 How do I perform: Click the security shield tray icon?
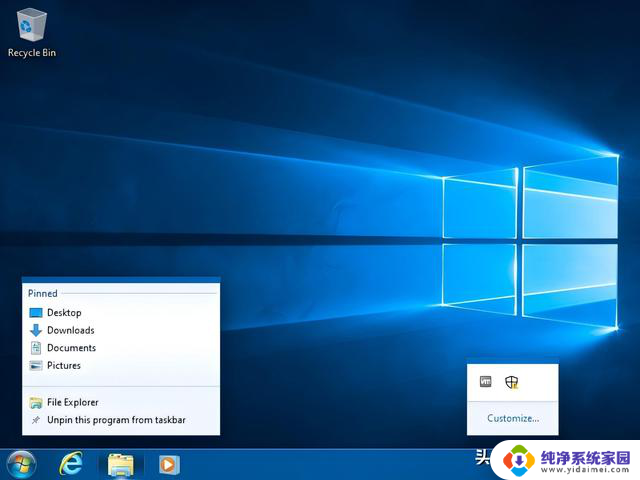(511, 382)
